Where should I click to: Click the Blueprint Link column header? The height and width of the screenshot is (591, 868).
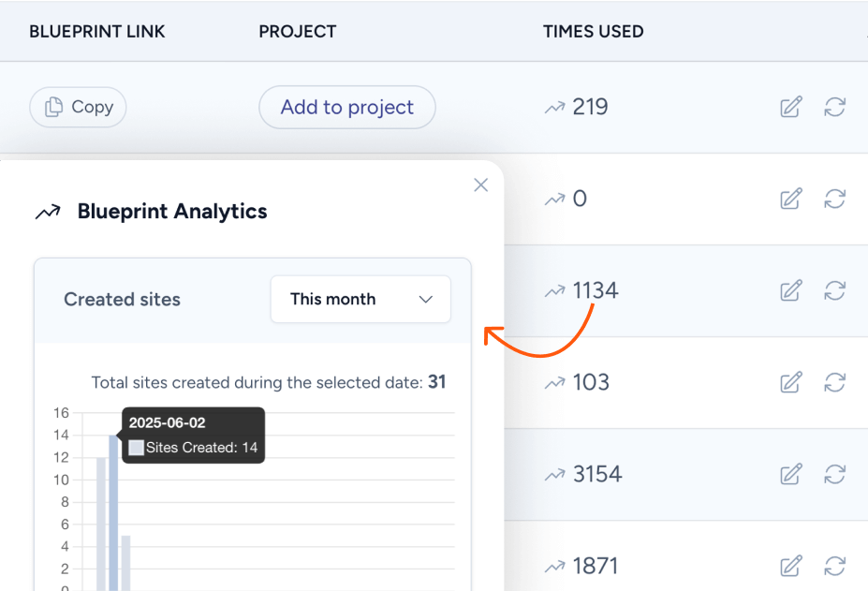(97, 32)
